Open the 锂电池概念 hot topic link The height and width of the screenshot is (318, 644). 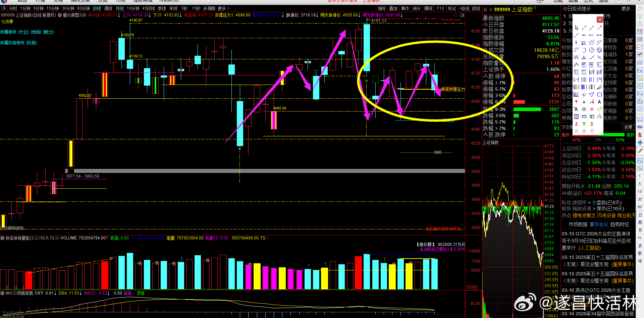(x=584, y=215)
